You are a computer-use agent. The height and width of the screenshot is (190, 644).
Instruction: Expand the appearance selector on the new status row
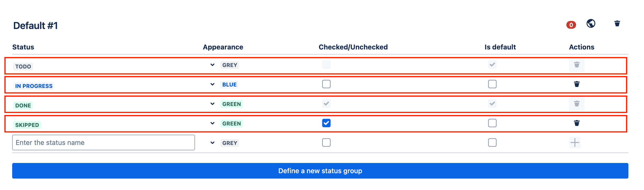click(x=212, y=142)
